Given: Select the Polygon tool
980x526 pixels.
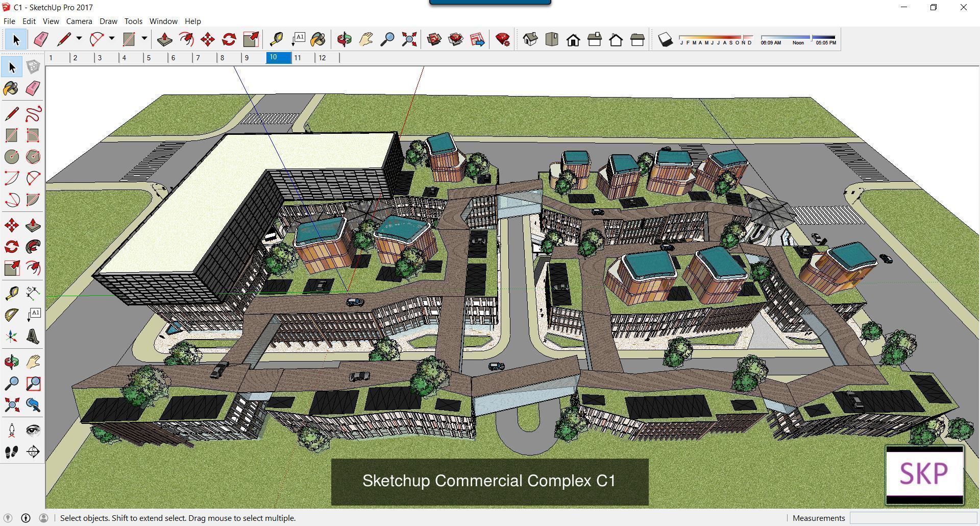Looking at the screenshot, I should [x=33, y=157].
